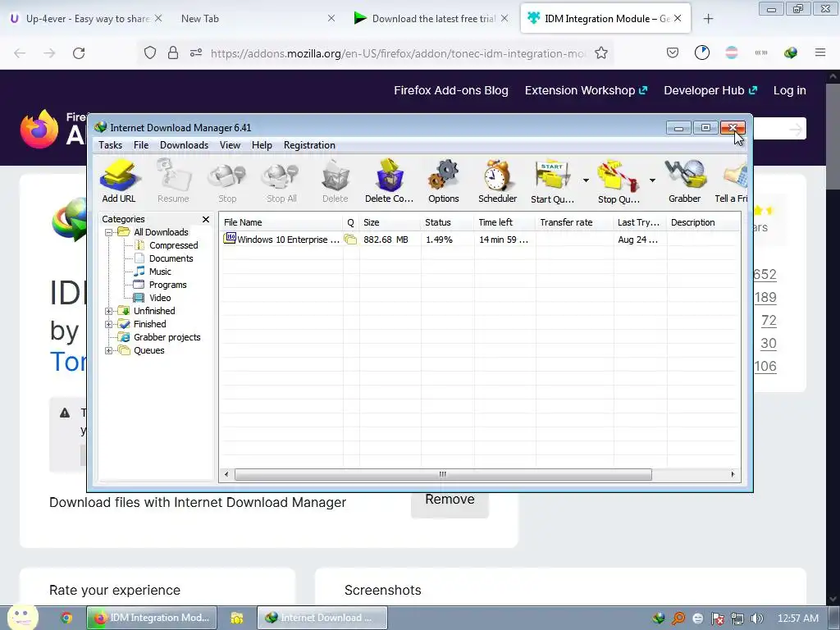The image size is (840, 630).
Task: Click the horizontal scrollbar thumb in IDM
Action: (443, 475)
